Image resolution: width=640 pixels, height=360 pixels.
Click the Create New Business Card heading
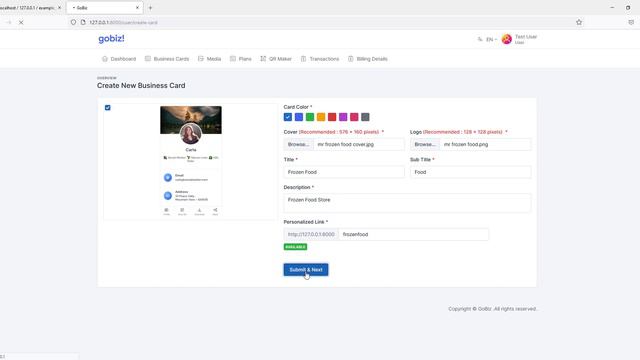tap(141, 86)
